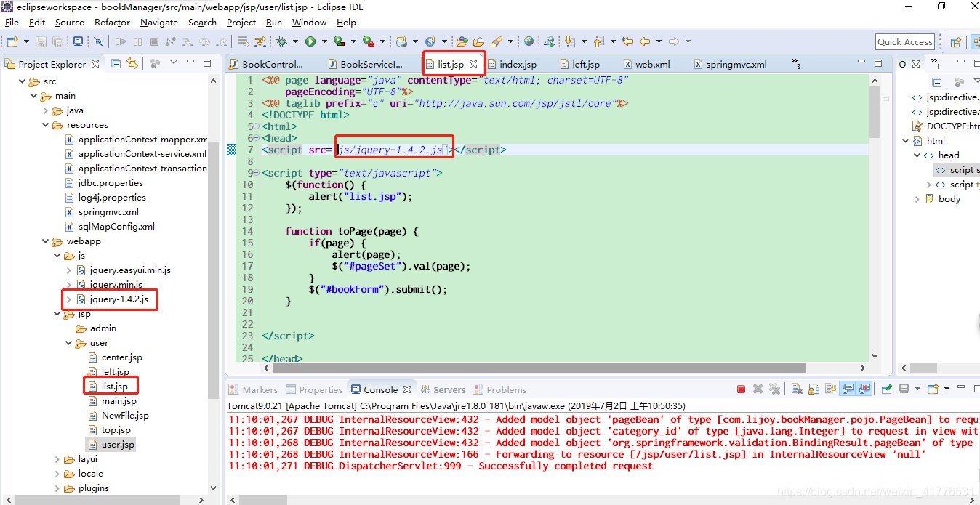This screenshot has width=980, height=505.
Task: Click the Previous Annotation icon
Action: click(x=598, y=41)
